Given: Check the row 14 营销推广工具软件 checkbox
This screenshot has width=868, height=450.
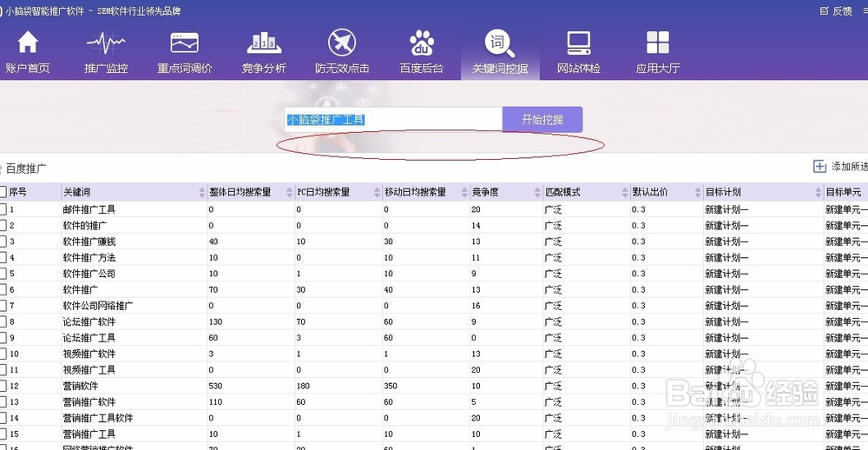Looking at the screenshot, I should tap(3, 418).
